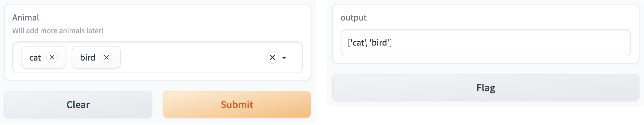Click the Clear button

tap(78, 104)
